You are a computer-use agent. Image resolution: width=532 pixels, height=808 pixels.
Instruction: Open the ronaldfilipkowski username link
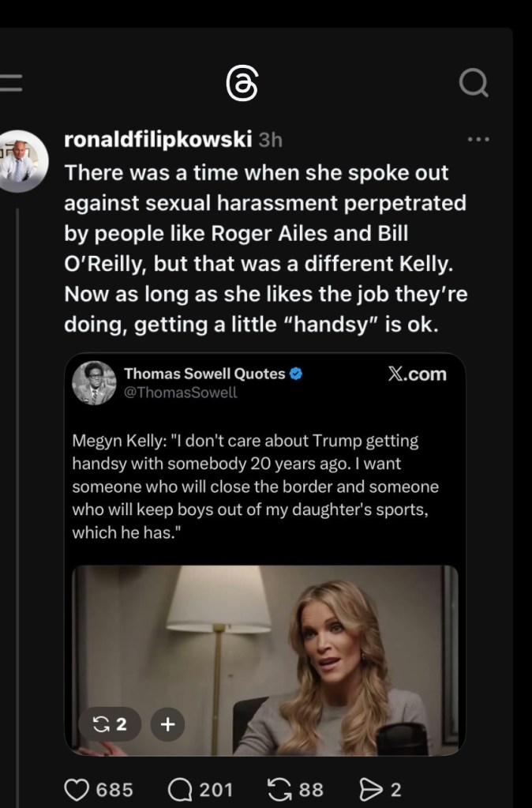[158, 140]
